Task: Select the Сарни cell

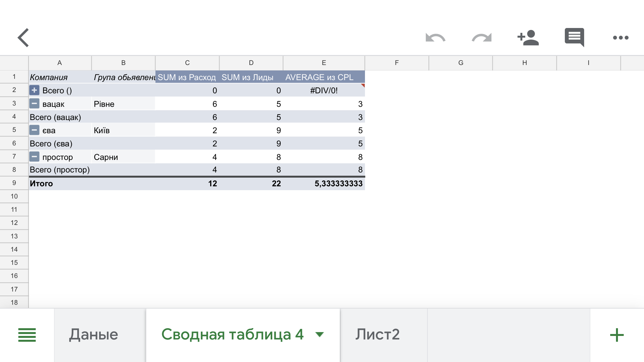Action: (123, 157)
